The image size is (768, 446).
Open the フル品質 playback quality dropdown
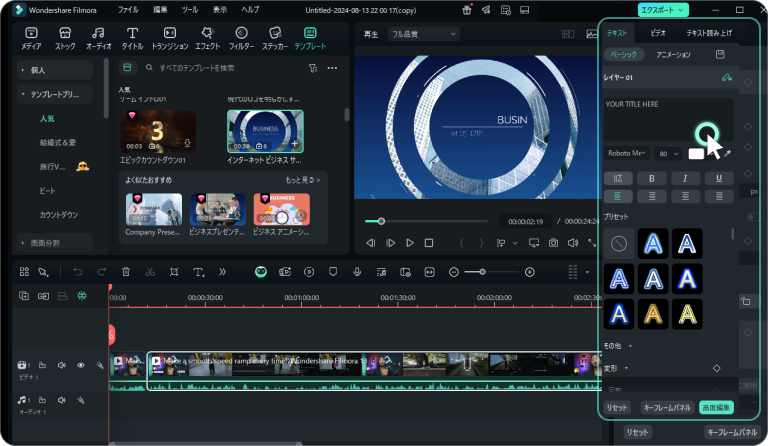(424, 34)
